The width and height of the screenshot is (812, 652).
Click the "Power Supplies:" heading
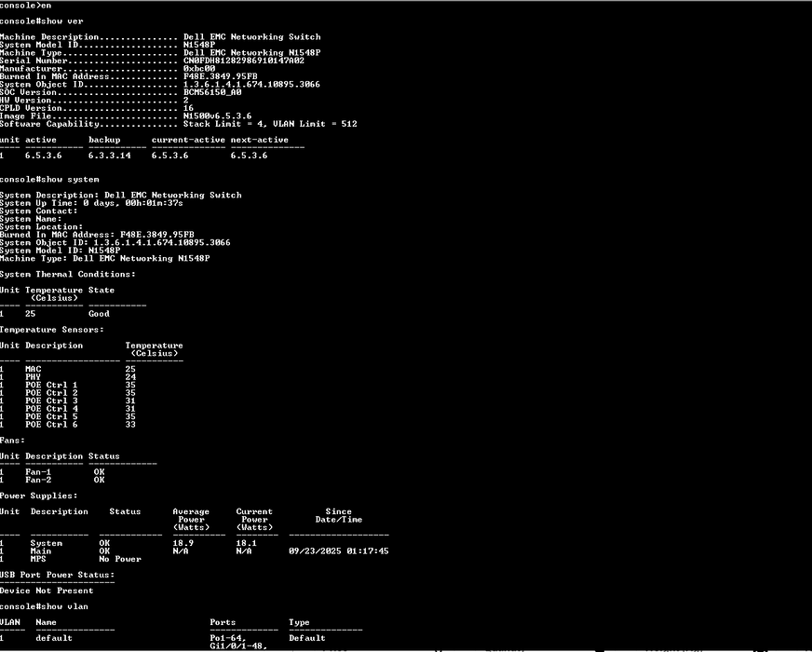coord(38,496)
